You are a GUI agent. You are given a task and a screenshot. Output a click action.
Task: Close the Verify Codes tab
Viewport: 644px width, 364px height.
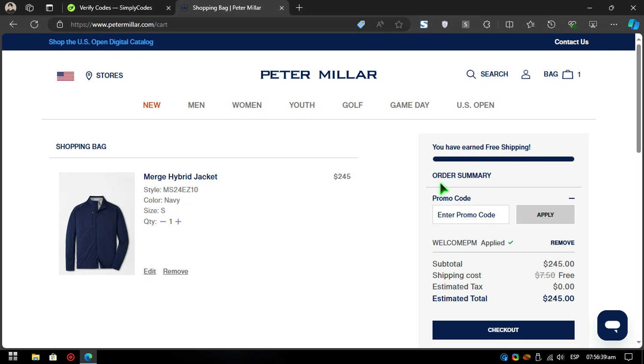(168, 8)
